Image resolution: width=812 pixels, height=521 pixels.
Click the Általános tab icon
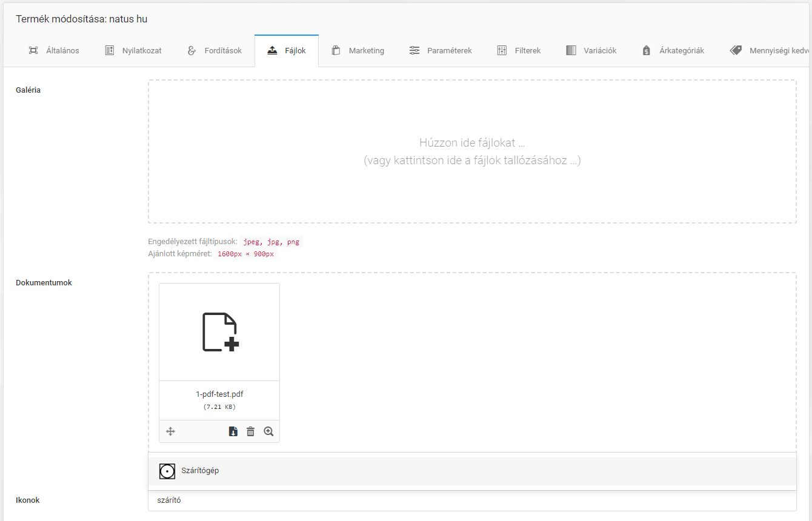(x=33, y=51)
